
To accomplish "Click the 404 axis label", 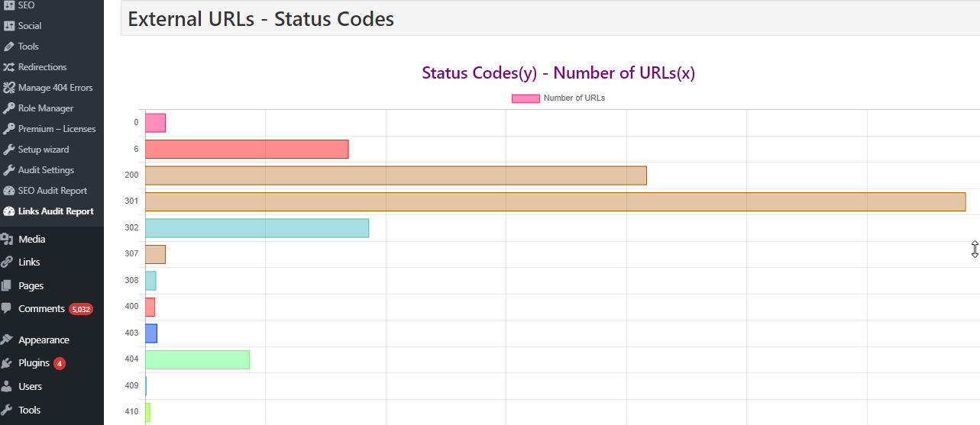I will [x=131, y=359].
